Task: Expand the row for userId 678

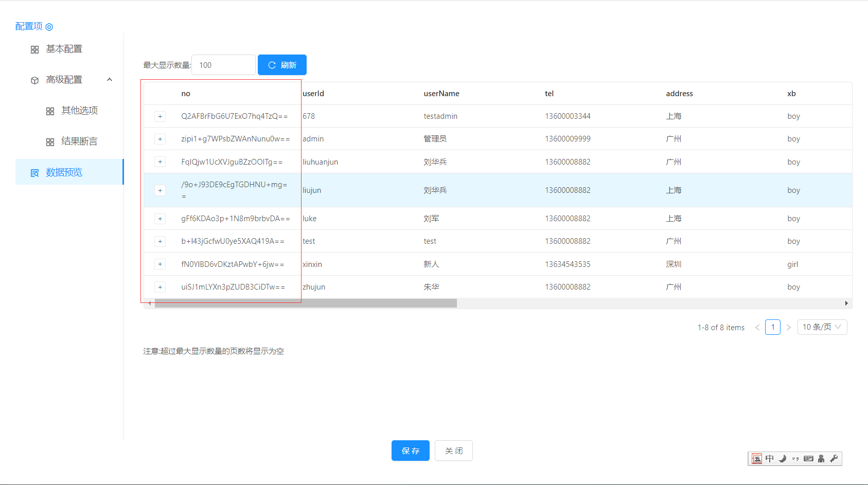Action: 160,117
